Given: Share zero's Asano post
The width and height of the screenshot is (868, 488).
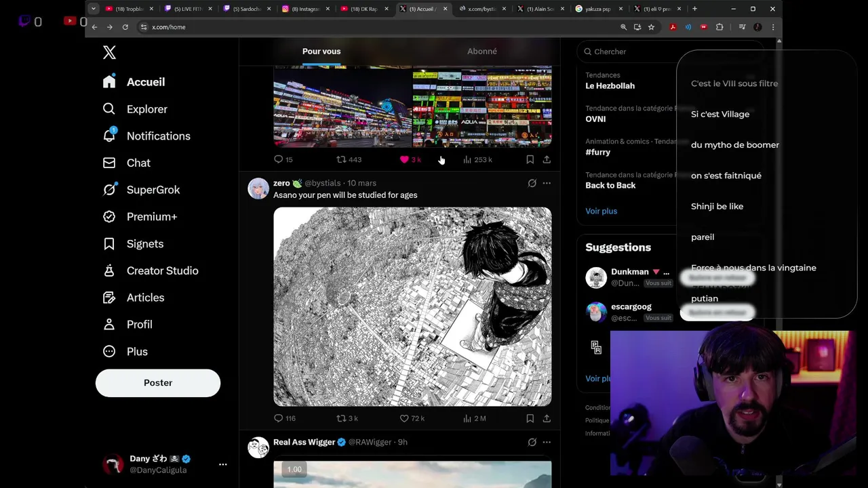Looking at the screenshot, I should (x=547, y=418).
